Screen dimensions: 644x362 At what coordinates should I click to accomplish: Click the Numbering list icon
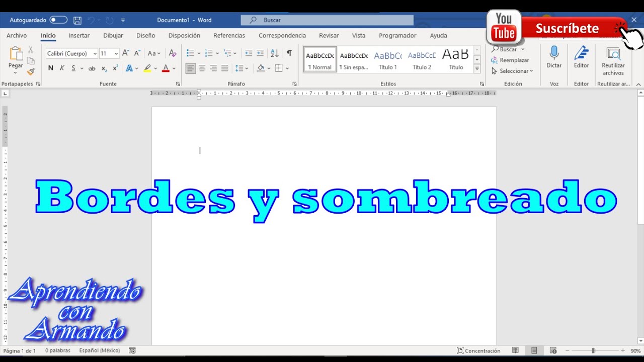[209, 53]
